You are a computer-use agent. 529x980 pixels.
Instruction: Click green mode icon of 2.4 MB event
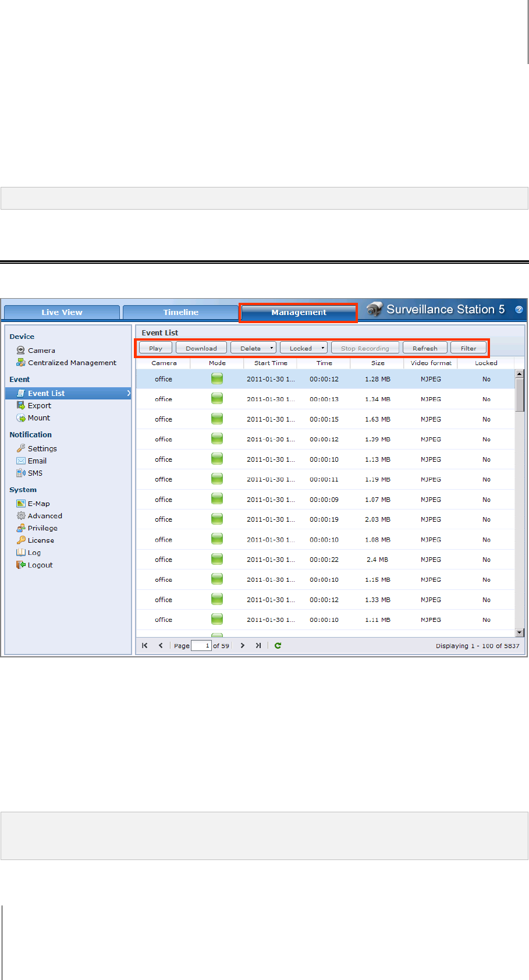pos(217,559)
